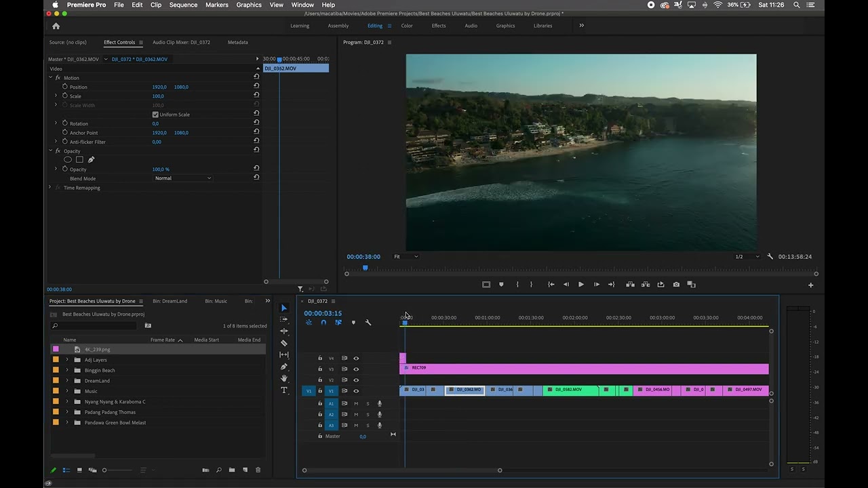Viewport: 868px width, 488px height.
Task: Switch to the Audio Clip Mixer tab
Action: [181, 42]
